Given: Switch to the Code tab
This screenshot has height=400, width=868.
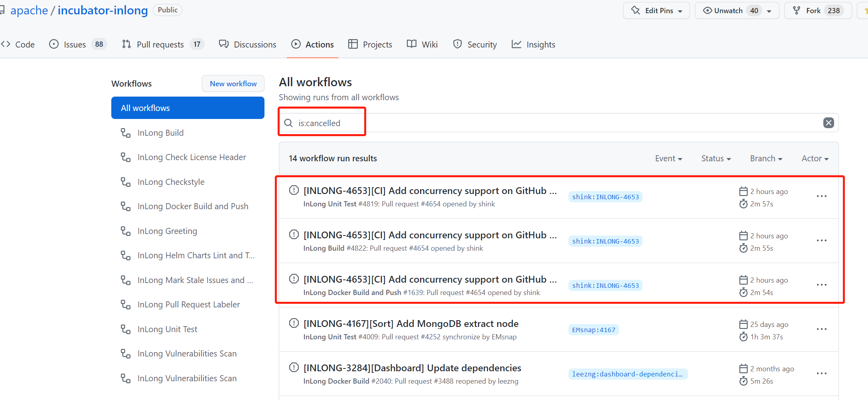Looking at the screenshot, I should coord(18,44).
